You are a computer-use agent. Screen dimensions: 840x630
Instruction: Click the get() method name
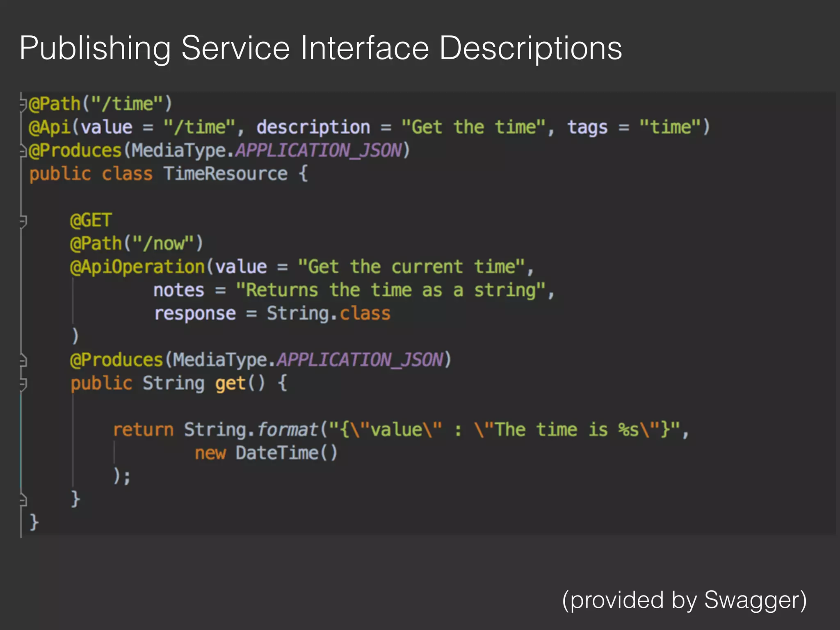[230, 383]
